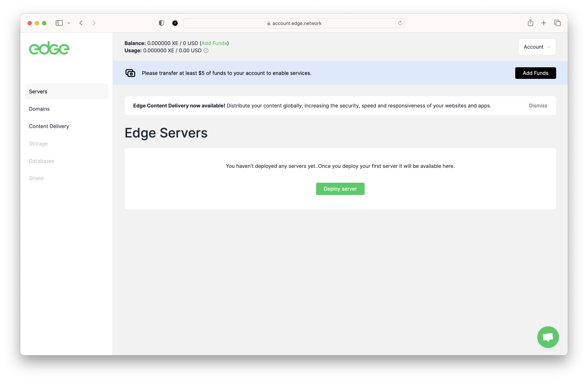This screenshot has height=382, width=588.
Task: Open the Account dropdown
Action: coord(537,47)
